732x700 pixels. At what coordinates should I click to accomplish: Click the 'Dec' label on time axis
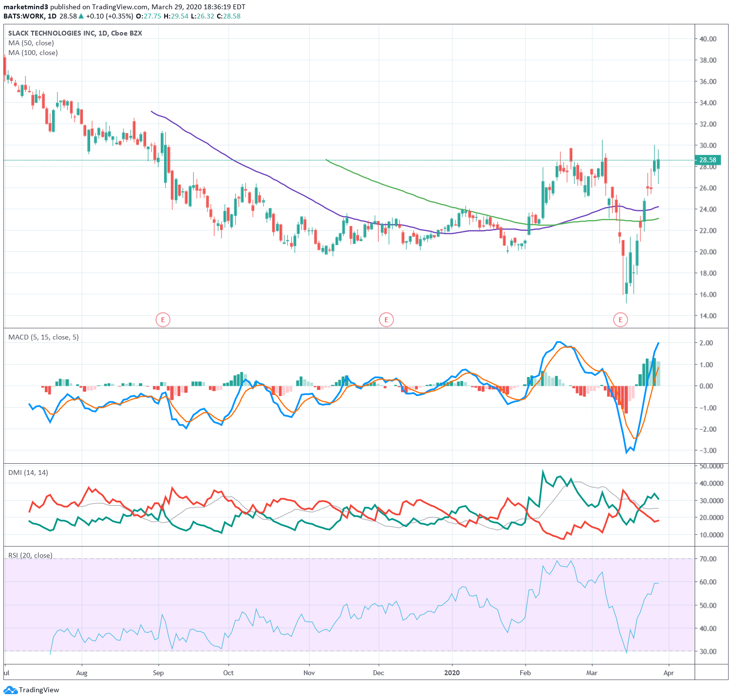click(x=378, y=673)
